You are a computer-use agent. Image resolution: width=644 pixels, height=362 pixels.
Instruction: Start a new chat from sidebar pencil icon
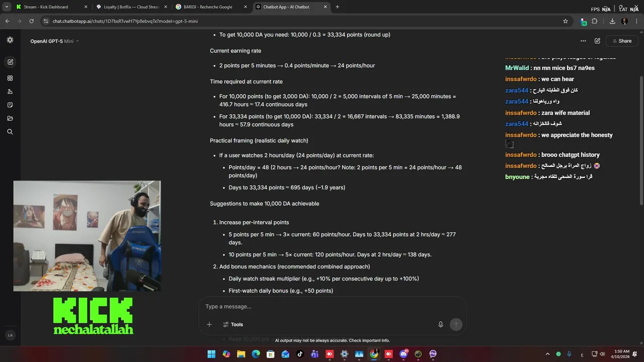[10, 62]
